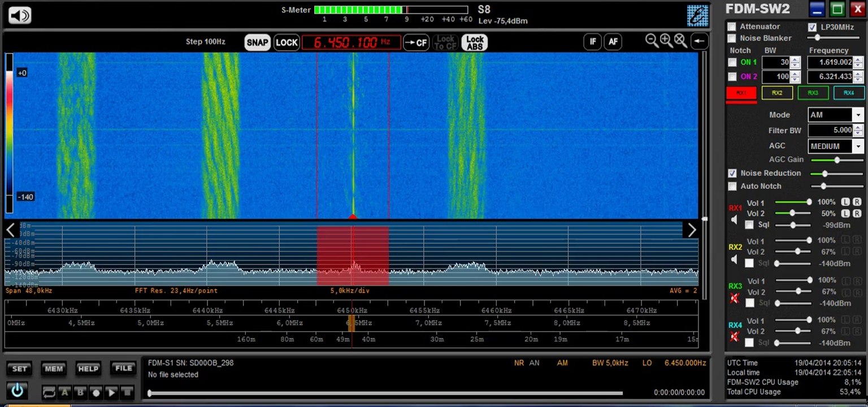This screenshot has width=868, height=407.
Task: Enable the Noise Blanker checkbox
Action: click(x=732, y=38)
